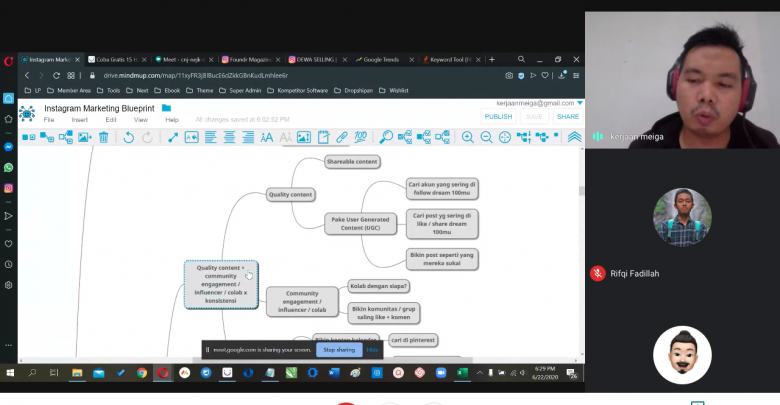Zoom out of the mind map
Viewport: 780px width, 405px height.
[487, 137]
